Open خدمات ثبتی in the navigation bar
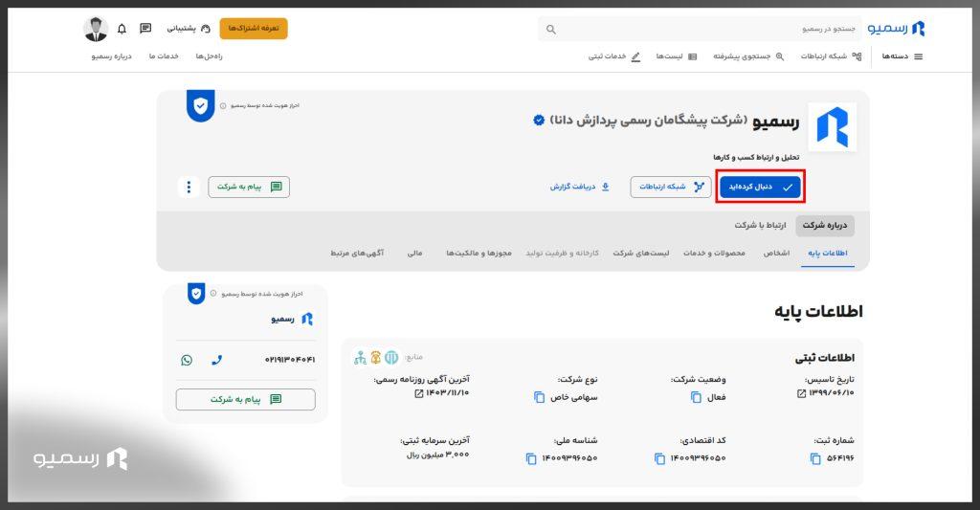 click(x=613, y=56)
